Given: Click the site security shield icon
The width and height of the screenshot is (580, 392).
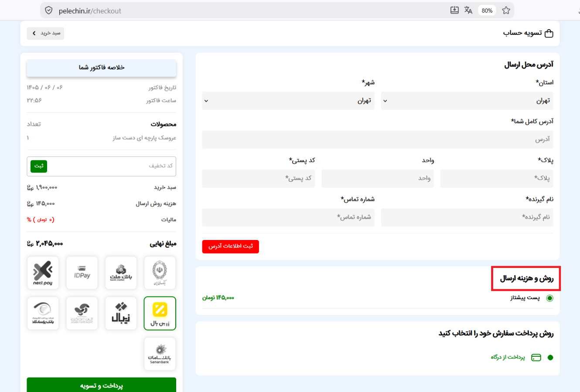Looking at the screenshot, I should click(x=49, y=10).
